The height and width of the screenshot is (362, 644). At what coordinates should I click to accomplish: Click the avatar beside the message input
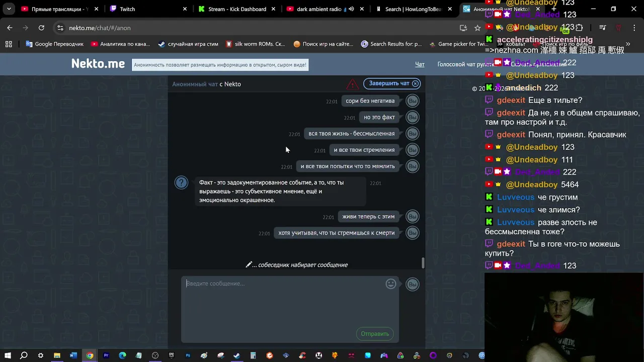coord(413,285)
